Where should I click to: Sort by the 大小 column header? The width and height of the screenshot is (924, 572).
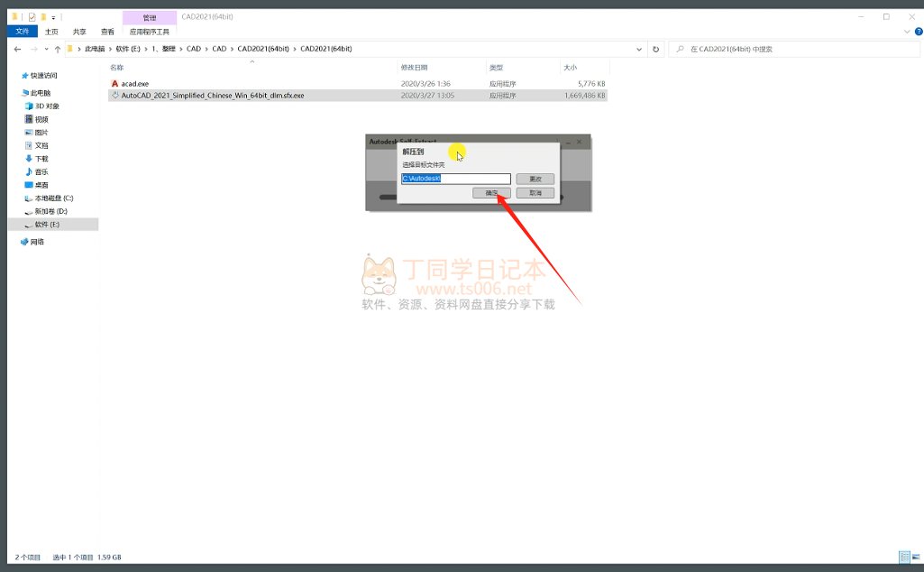pyautogui.click(x=571, y=68)
